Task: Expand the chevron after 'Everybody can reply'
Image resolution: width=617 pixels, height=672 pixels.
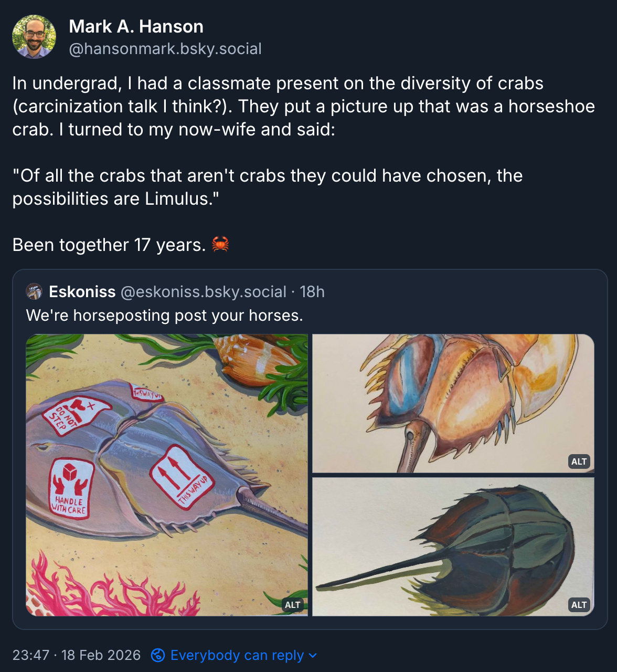Action: click(313, 655)
